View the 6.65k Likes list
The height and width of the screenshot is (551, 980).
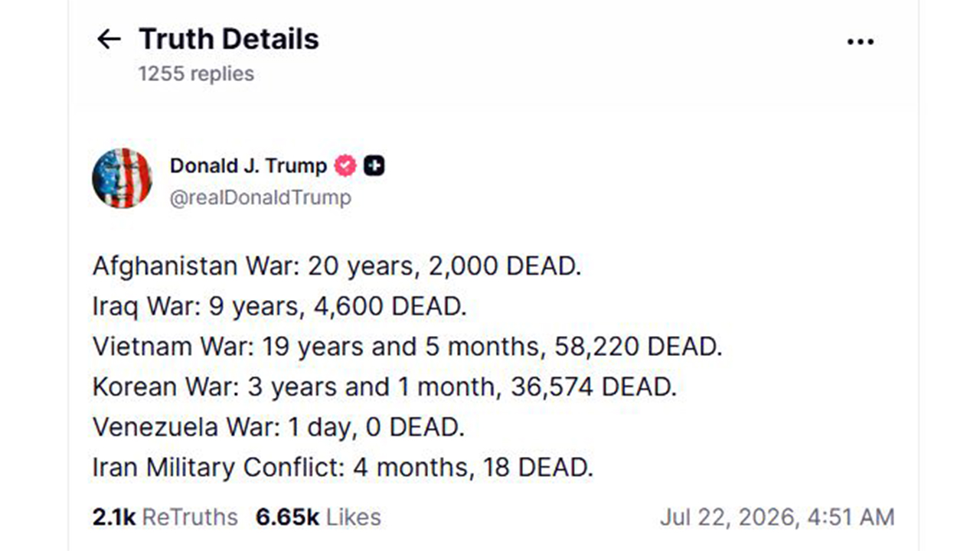click(x=318, y=517)
